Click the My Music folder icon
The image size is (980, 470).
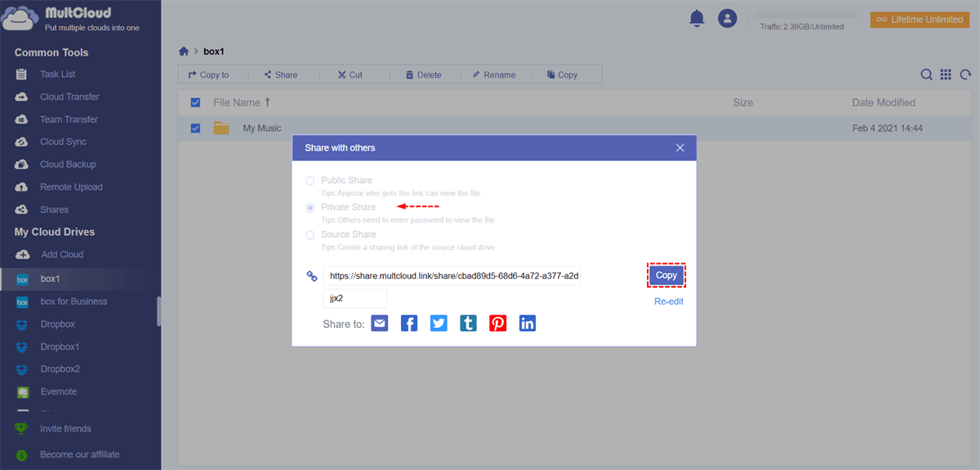click(x=221, y=128)
